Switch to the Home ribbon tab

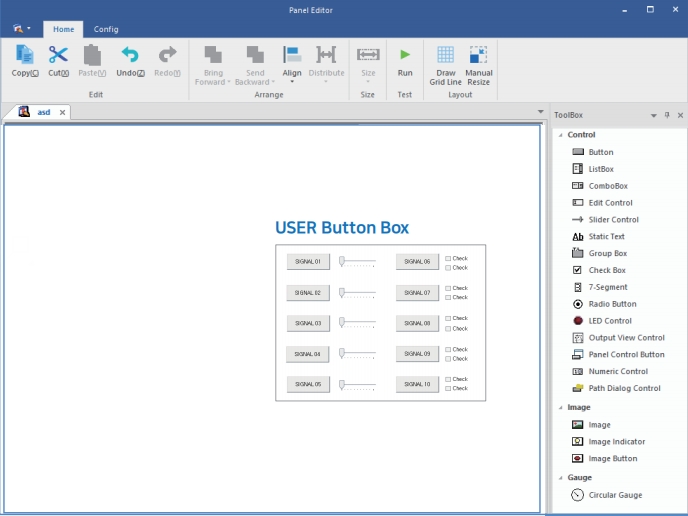click(63, 29)
